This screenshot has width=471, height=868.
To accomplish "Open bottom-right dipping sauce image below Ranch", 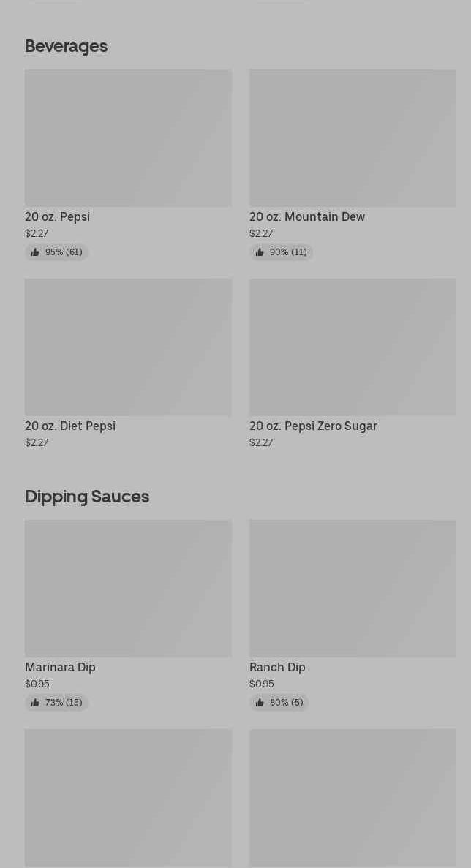I will click(x=353, y=797).
